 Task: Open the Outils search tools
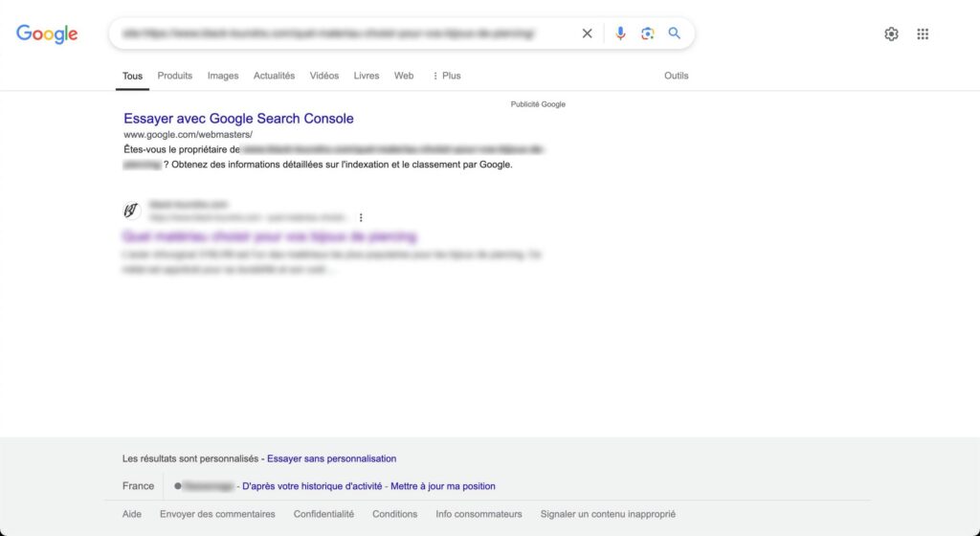677,76
